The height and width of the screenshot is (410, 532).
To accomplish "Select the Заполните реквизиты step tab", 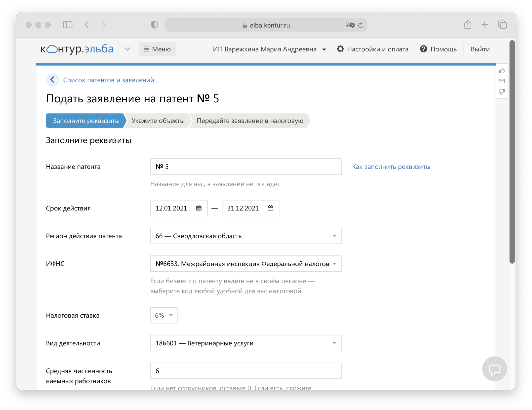I will 86,121.
